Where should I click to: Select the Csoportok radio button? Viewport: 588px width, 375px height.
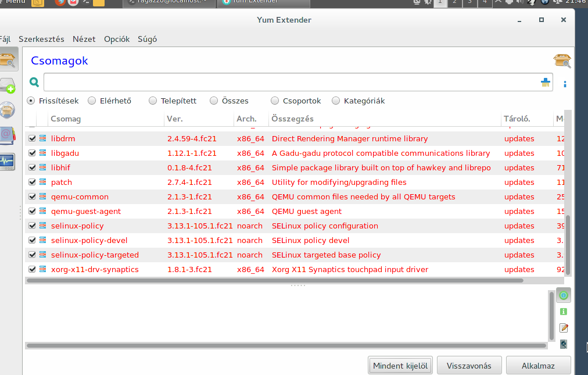pos(275,101)
